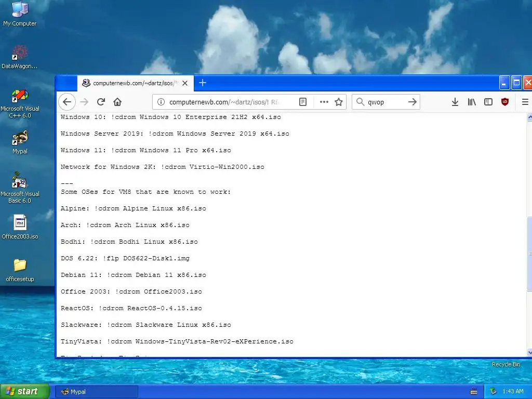The width and height of the screenshot is (532, 399).
Task: Click the search magnifier icon
Action: (361, 102)
